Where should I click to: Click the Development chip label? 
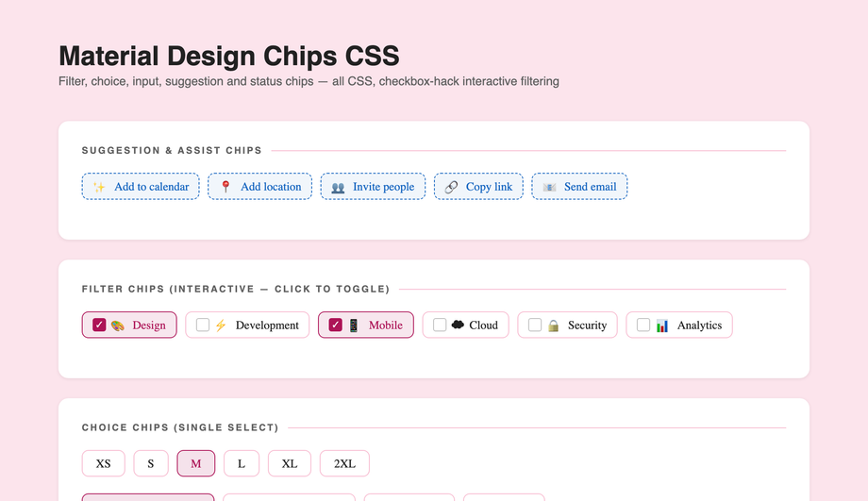pos(267,326)
